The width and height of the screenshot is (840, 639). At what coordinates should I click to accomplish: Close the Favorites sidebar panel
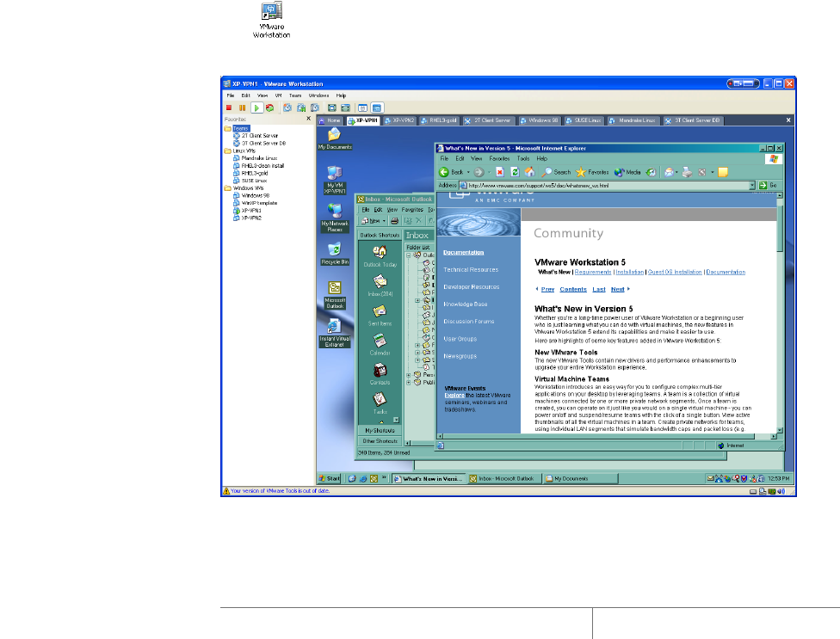[x=309, y=119]
